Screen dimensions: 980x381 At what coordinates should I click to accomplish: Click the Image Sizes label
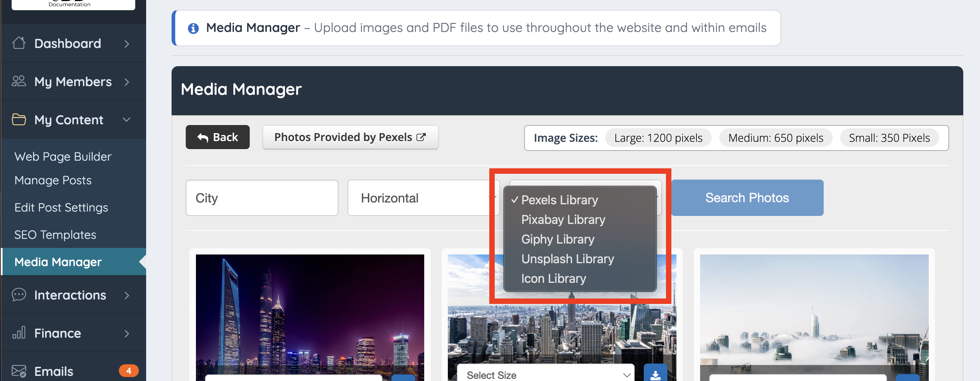[x=566, y=138]
